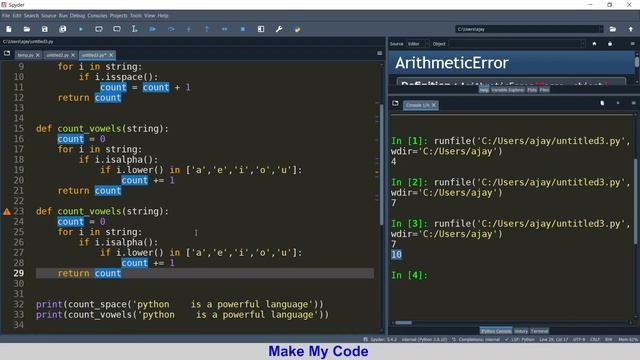Click the Help pane vertical scrollbar
This screenshot has width=640, height=360.
(x=637, y=62)
